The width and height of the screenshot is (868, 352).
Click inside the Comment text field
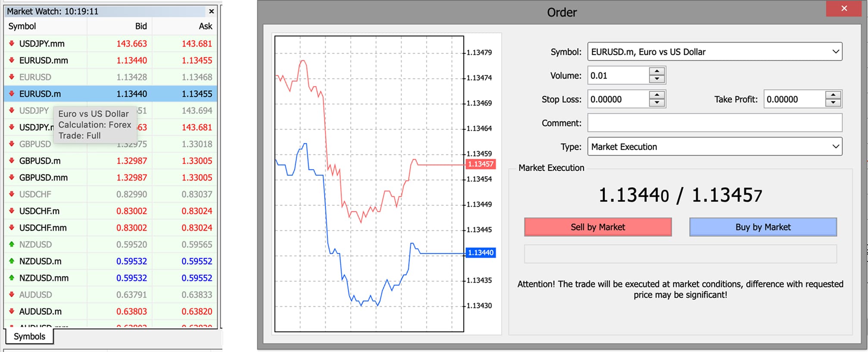click(714, 123)
